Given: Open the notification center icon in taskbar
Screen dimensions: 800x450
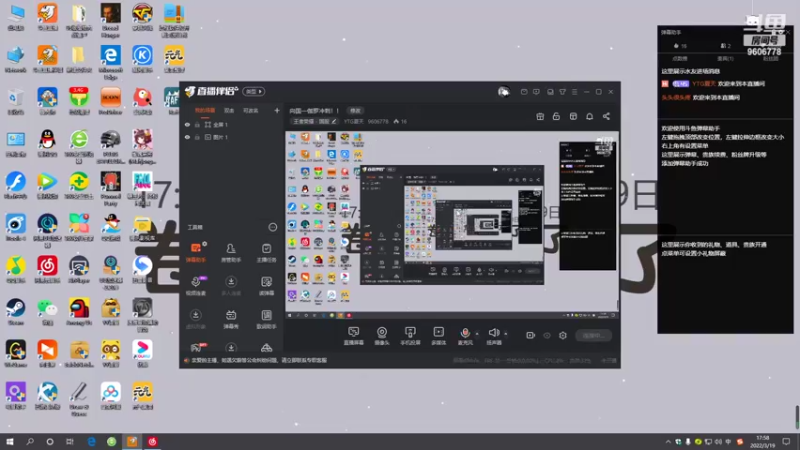Looking at the screenshot, I should pyautogui.click(x=786, y=441).
